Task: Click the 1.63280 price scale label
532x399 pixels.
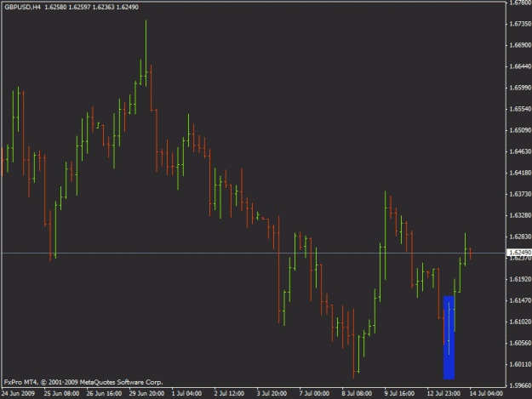Action: [x=520, y=215]
